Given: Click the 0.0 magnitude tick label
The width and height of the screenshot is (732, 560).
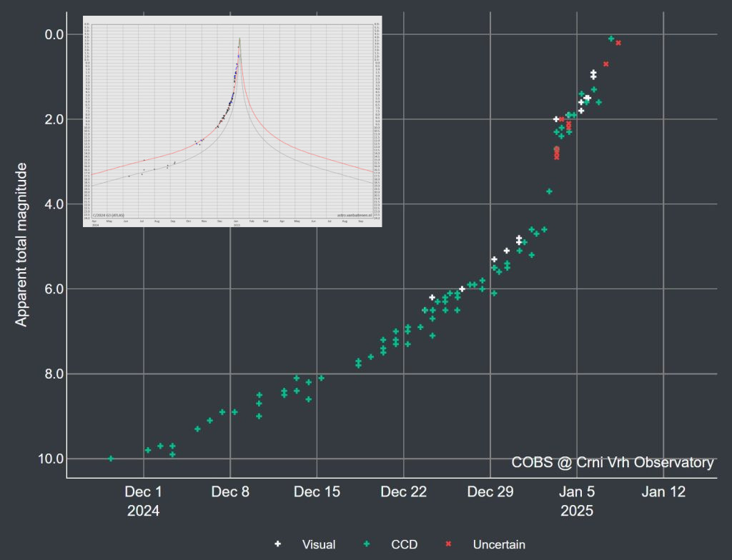Looking at the screenshot, I should coord(54,34).
